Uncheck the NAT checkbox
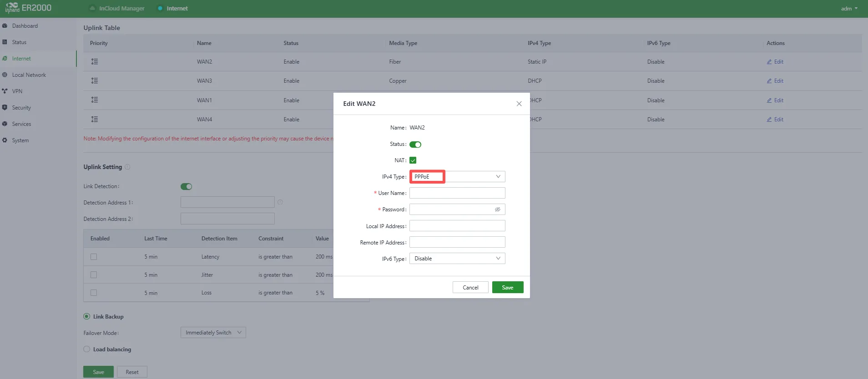 (413, 160)
